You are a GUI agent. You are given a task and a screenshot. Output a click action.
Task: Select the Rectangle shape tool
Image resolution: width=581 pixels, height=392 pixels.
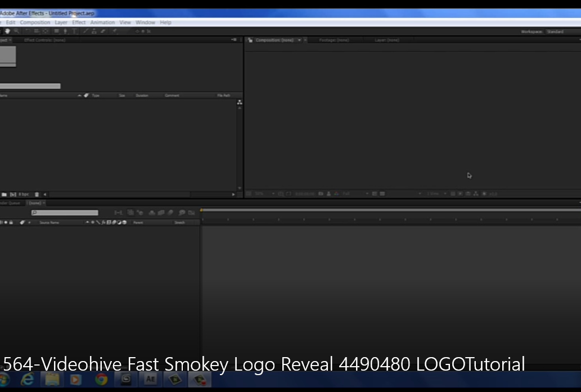coord(56,31)
